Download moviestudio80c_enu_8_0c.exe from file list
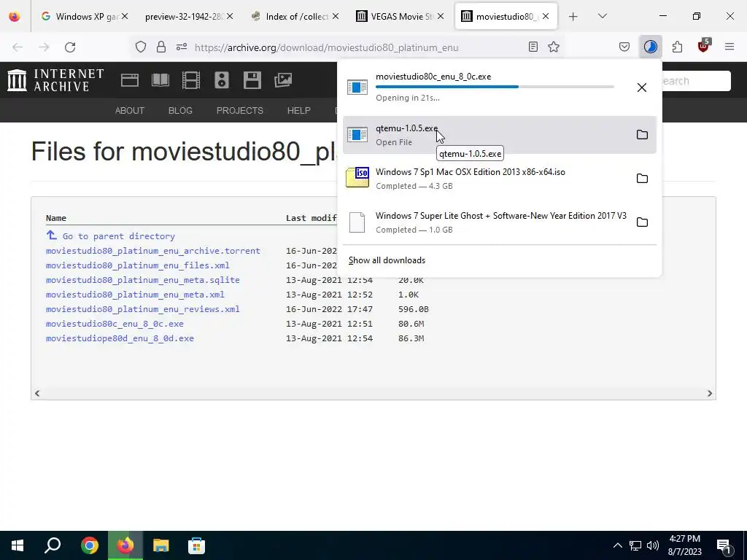This screenshot has height=560, width=747. click(115, 324)
